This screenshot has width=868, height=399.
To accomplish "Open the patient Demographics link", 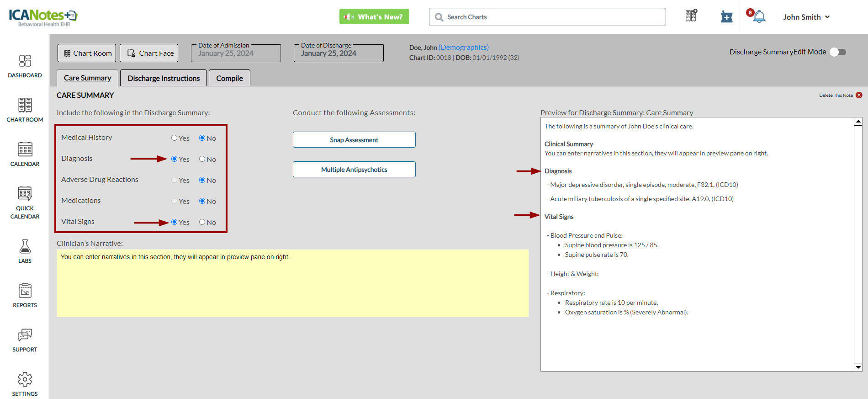I will pyautogui.click(x=463, y=48).
